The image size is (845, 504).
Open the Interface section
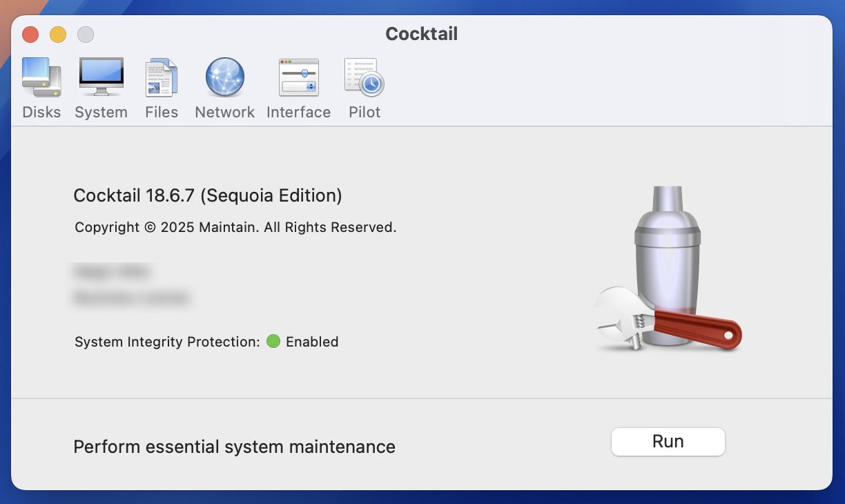click(298, 86)
